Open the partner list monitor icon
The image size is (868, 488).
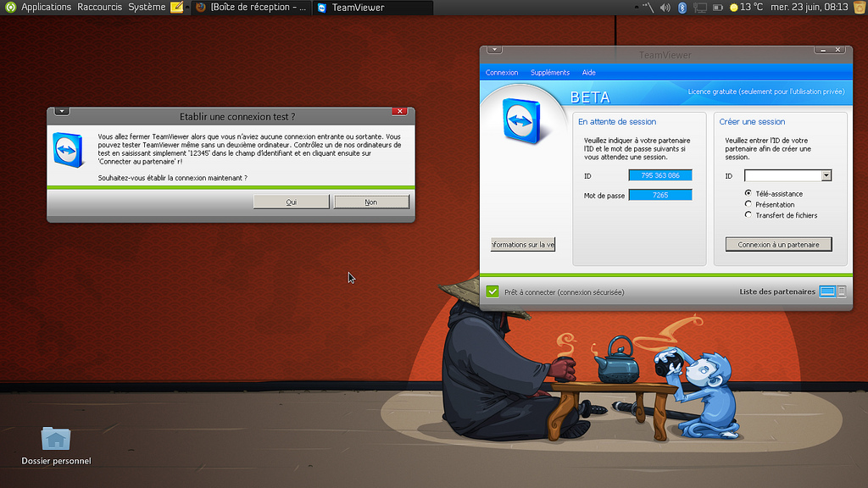pos(827,291)
